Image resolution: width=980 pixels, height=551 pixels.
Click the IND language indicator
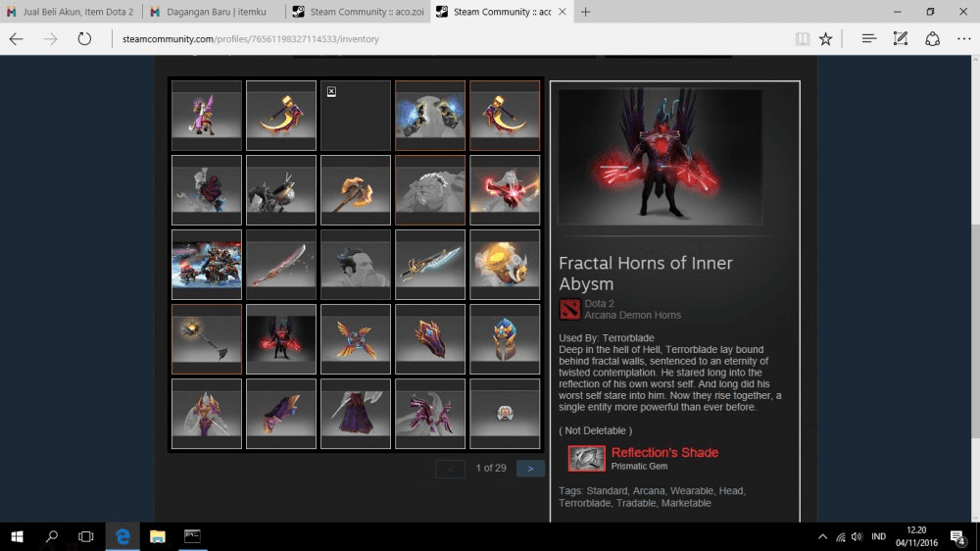pyautogui.click(x=879, y=536)
